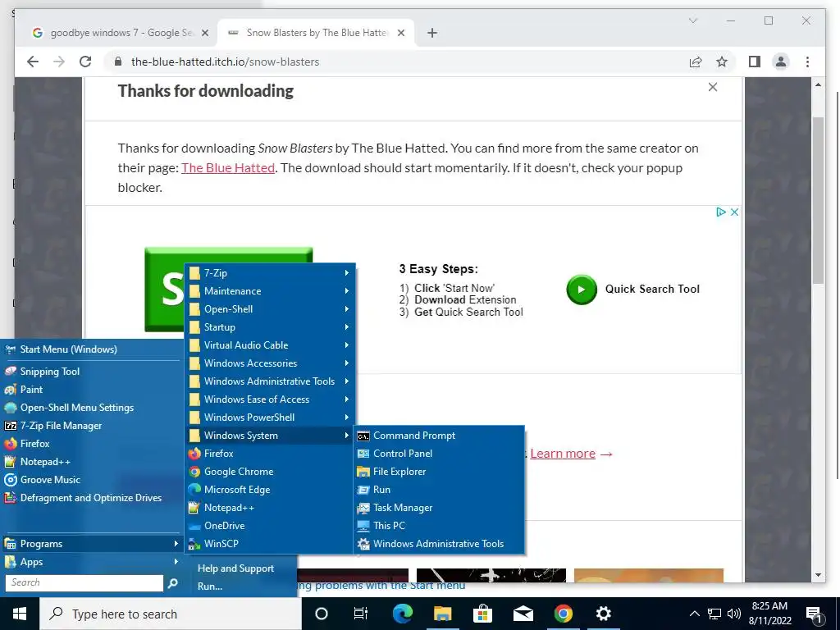Select the Windows System folder entry
840x630 pixels.
coord(269,436)
